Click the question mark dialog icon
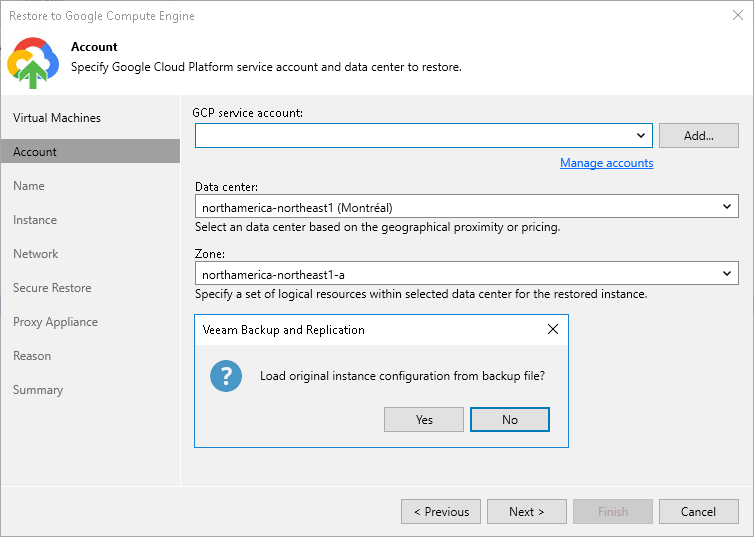Screen dimensions: 754x537 coord(226,377)
